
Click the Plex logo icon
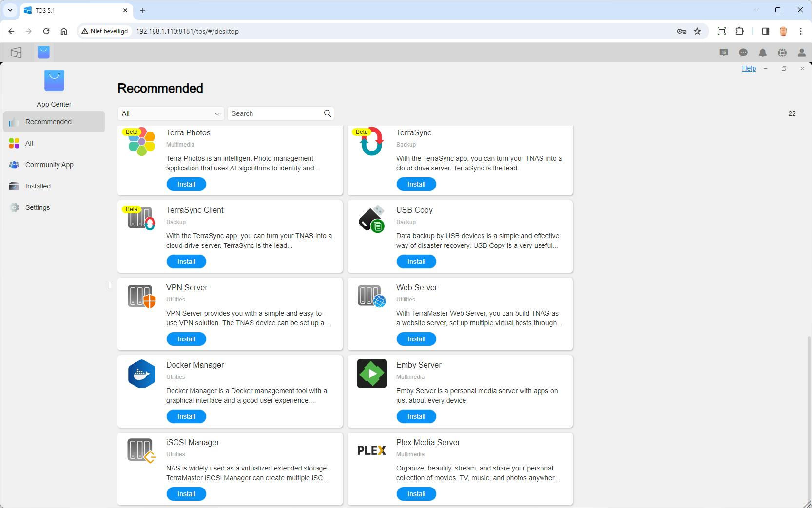tap(371, 451)
